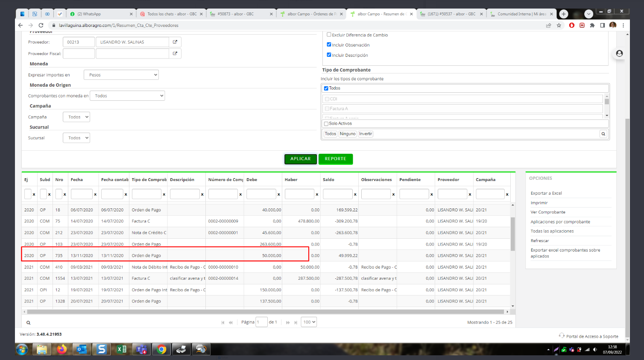The height and width of the screenshot is (360, 644).
Task: Click Imprimir option
Action: (x=539, y=203)
